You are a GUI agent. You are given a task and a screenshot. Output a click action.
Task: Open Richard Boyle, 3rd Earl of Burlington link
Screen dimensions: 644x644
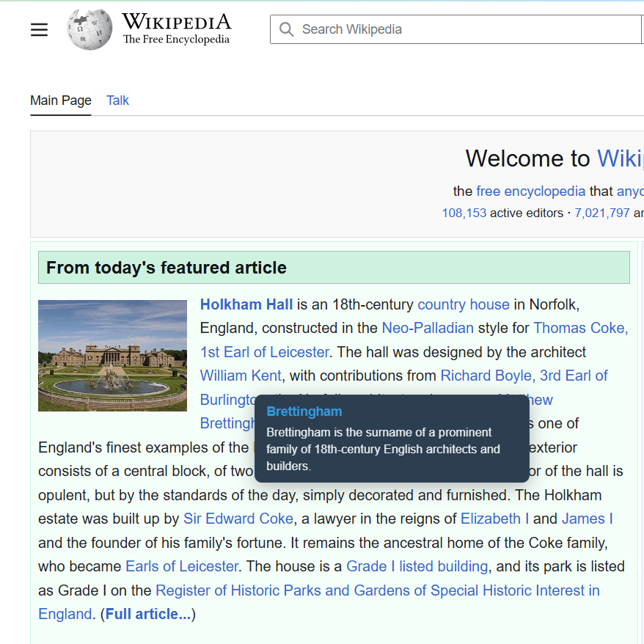(524, 376)
